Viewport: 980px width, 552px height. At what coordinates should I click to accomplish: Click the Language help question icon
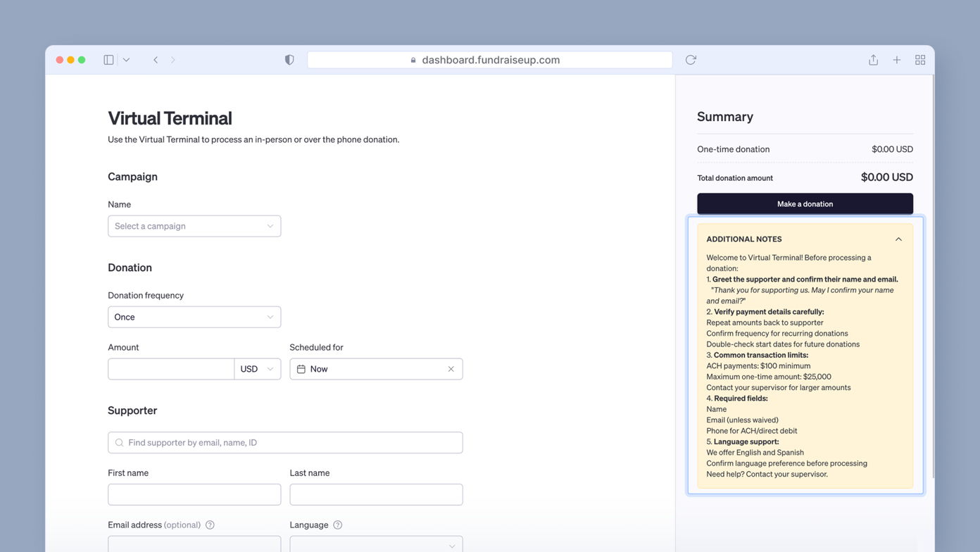tap(337, 525)
